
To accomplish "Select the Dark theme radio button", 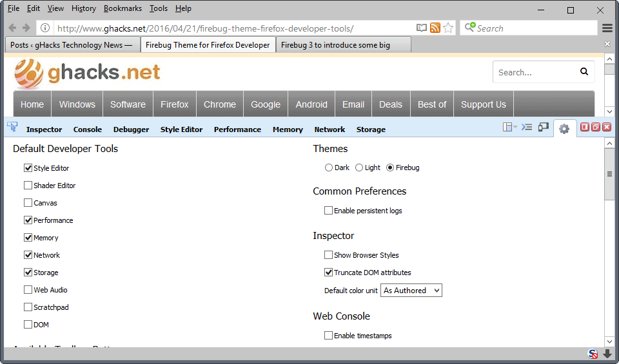I will [x=329, y=168].
